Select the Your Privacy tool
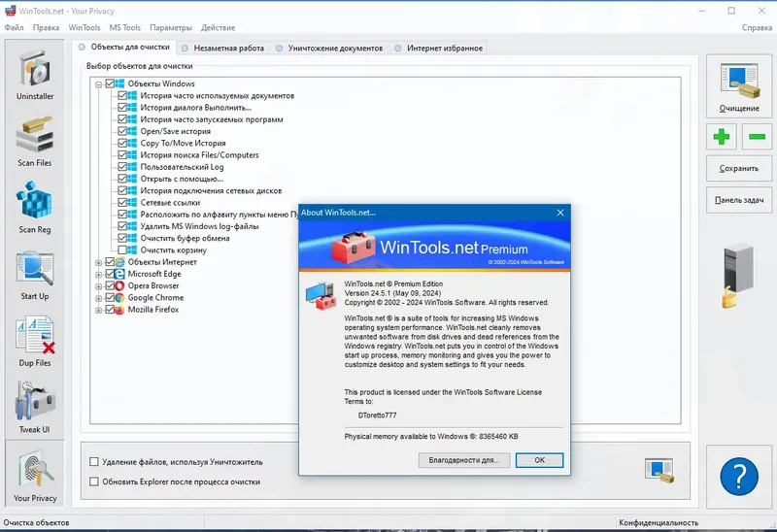 35,474
